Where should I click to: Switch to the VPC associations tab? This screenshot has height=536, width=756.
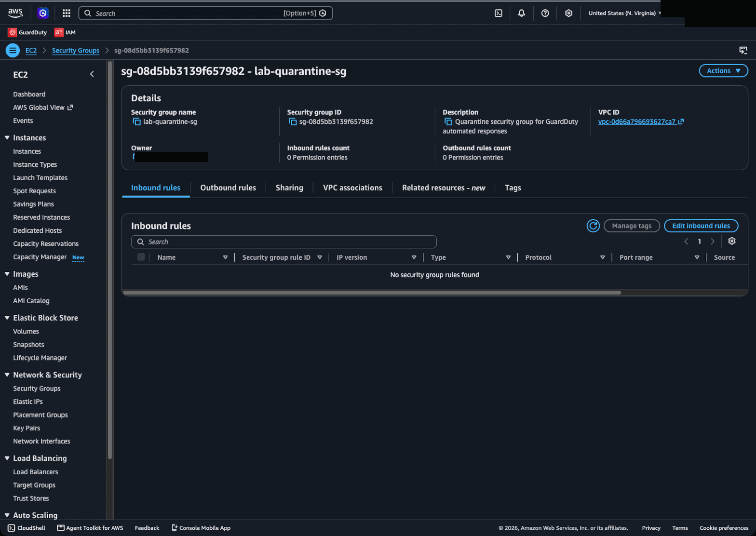pos(352,188)
